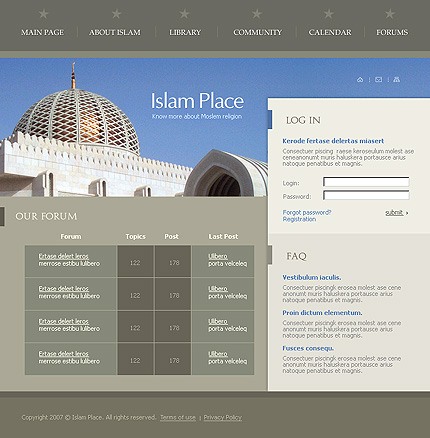
Task: Click the star above MAIN PAGE
Action: pyautogui.click(x=43, y=14)
